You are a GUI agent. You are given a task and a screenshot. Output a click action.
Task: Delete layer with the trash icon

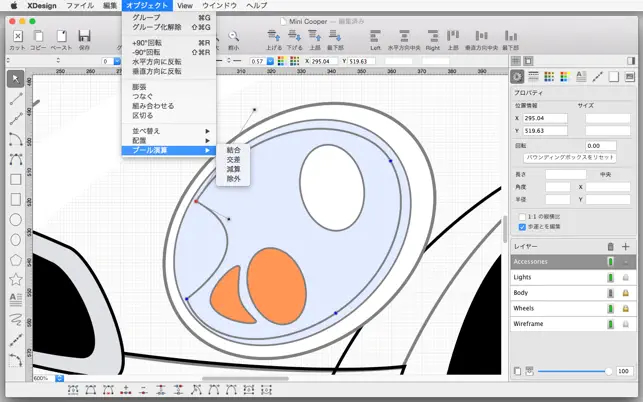click(x=610, y=245)
